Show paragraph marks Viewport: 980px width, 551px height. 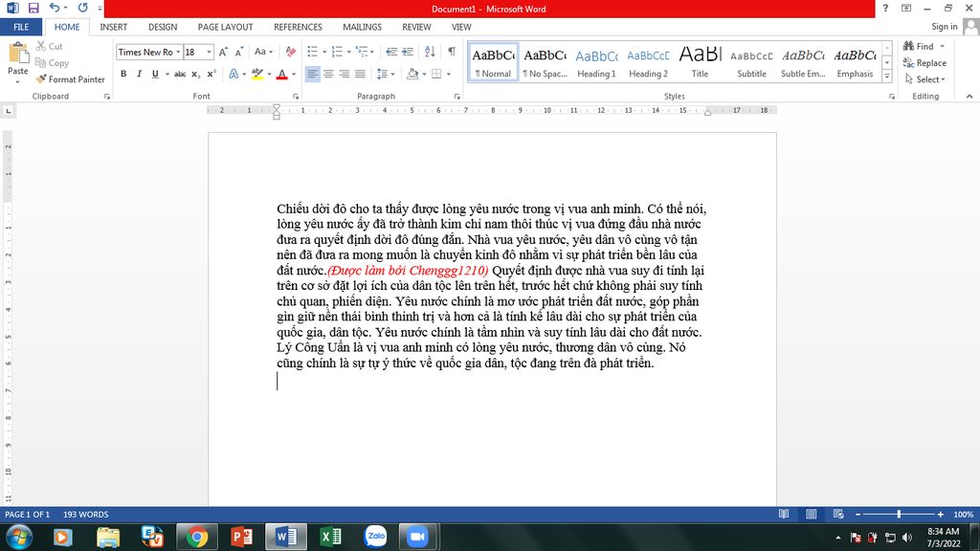452,52
